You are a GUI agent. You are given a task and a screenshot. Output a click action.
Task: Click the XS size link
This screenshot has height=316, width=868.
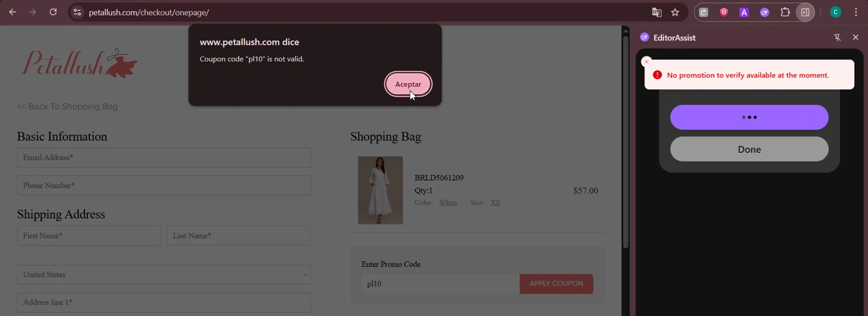pyautogui.click(x=495, y=203)
